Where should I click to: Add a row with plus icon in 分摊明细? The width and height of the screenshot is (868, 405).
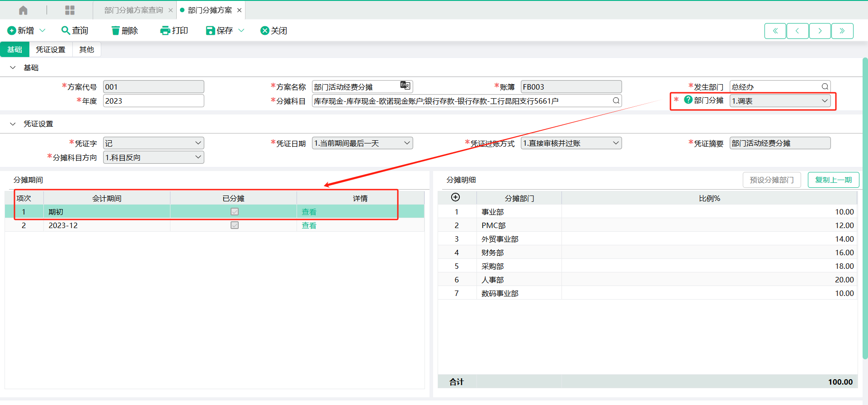pyautogui.click(x=455, y=197)
